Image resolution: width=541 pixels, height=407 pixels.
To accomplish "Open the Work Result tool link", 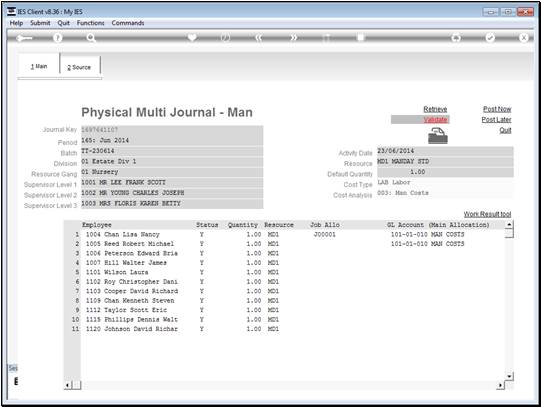I will tap(487, 214).
